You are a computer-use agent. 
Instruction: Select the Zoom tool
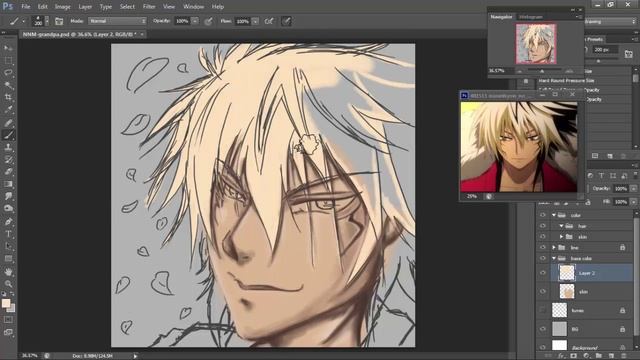tap(8, 284)
